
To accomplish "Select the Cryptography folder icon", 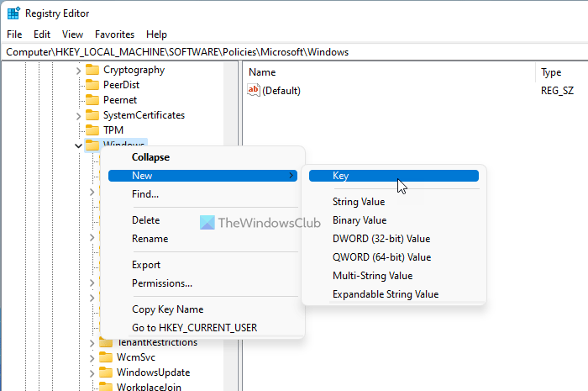I will (92, 70).
